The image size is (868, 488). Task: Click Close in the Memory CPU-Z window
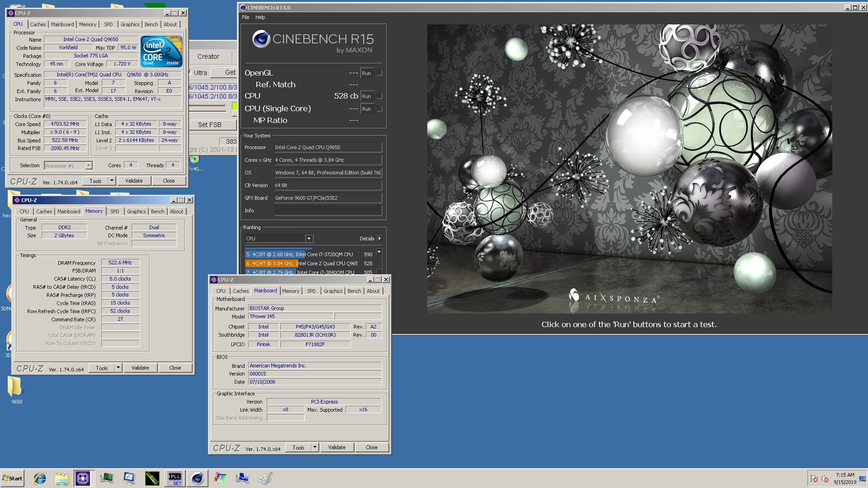tap(175, 368)
